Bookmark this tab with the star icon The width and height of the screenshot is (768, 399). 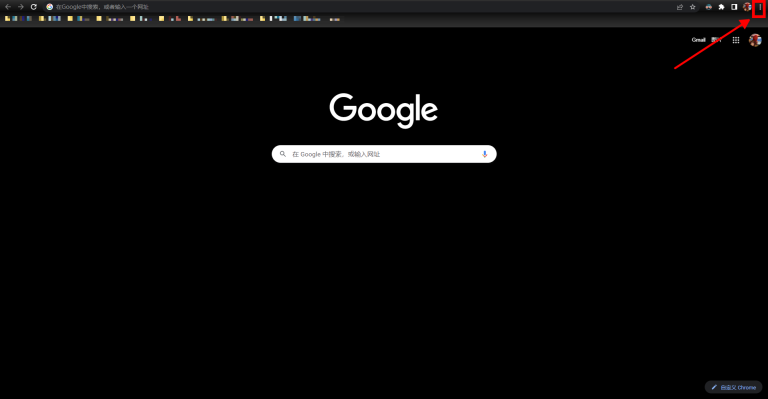point(693,7)
